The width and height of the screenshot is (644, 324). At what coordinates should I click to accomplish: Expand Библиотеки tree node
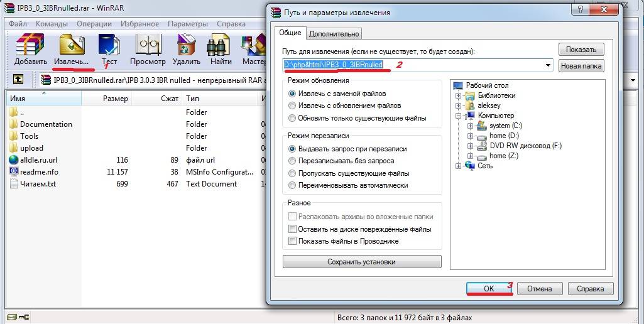[459, 95]
